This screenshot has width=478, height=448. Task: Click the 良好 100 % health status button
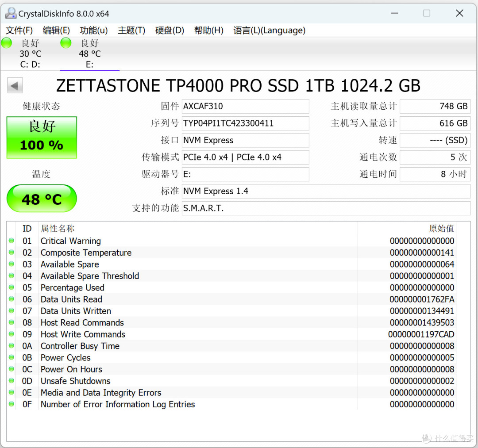[x=42, y=138]
